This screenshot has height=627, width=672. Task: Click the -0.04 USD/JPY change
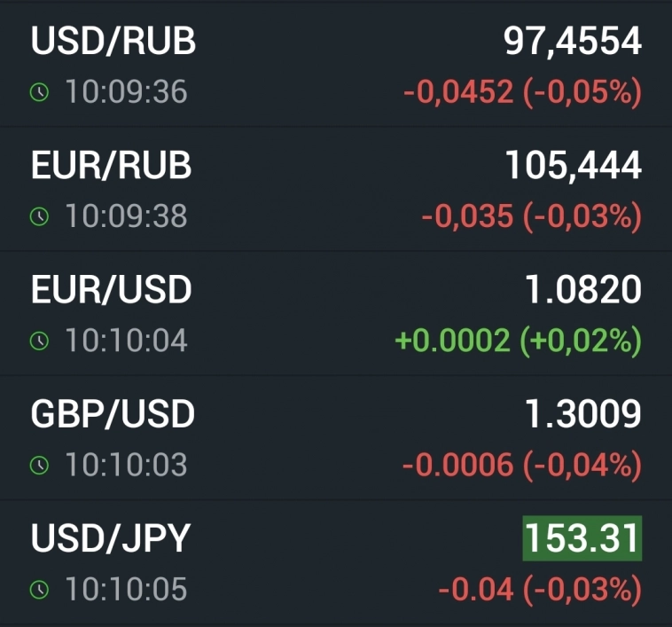[x=476, y=589]
